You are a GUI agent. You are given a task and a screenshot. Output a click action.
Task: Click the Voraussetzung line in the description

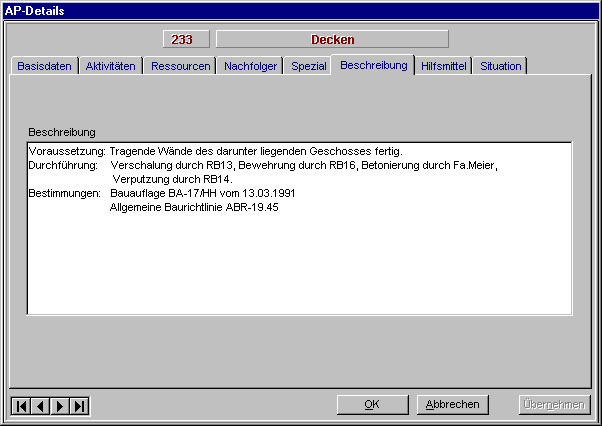pos(215,151)
